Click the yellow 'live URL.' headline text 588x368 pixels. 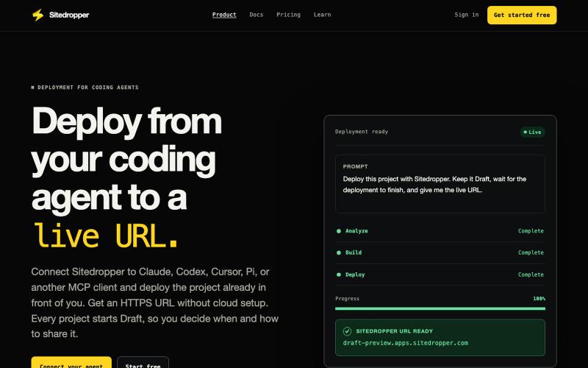pos(106,236)
